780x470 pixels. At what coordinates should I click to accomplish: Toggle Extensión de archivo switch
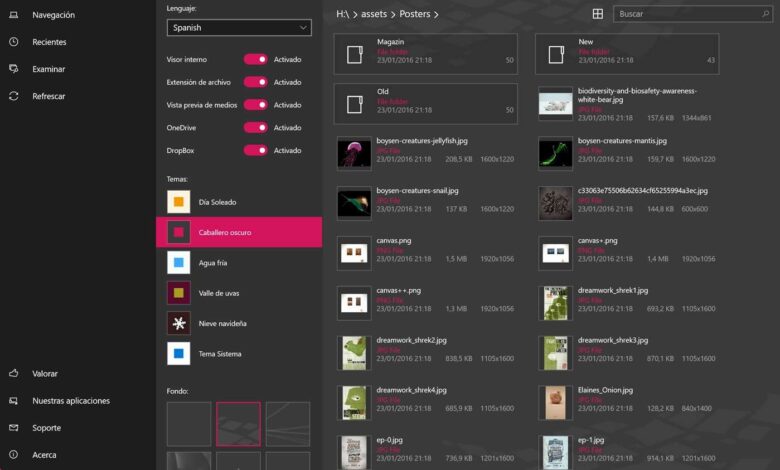[256, 82]
